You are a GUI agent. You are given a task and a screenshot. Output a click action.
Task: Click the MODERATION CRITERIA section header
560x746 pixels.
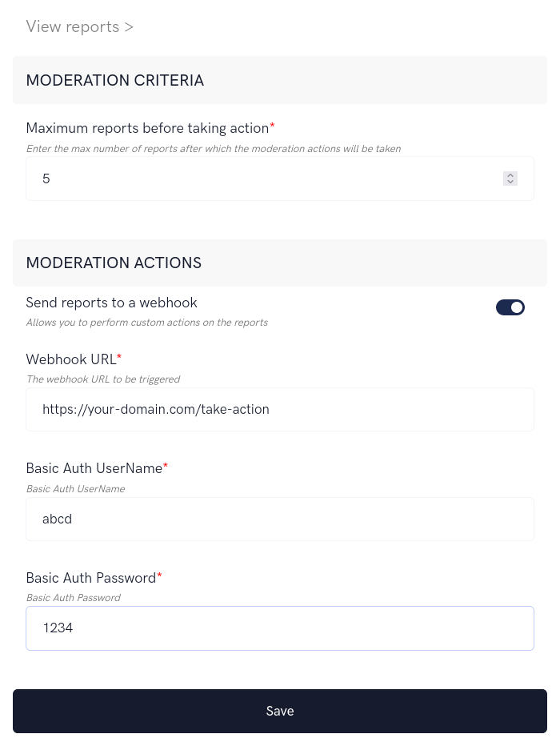[x=114, y=80]
